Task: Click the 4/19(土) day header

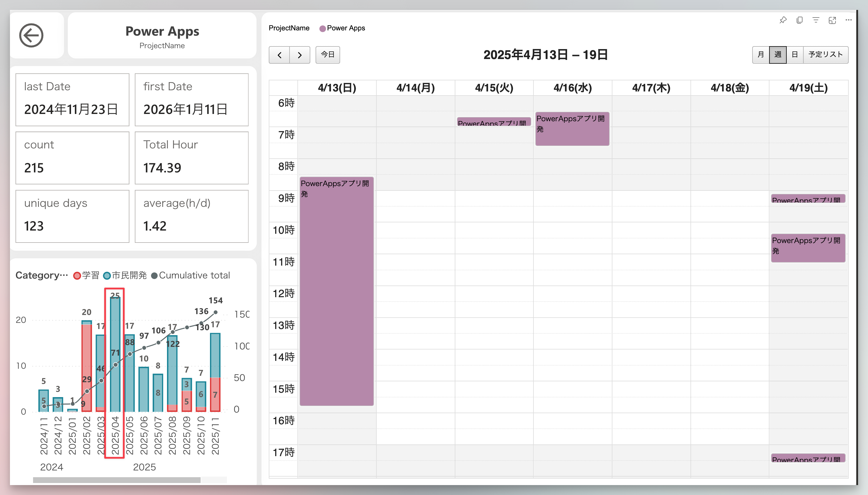Action: point(808,88)
